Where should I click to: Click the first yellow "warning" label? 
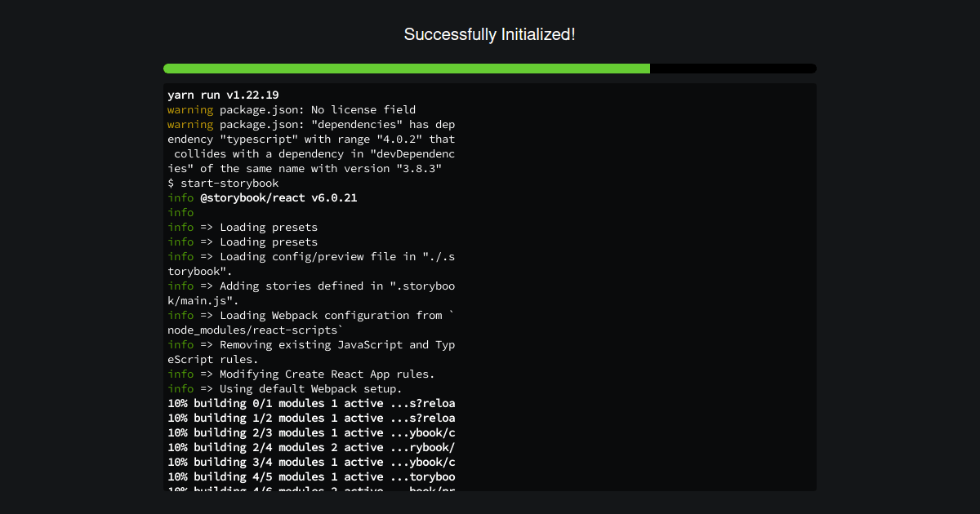pos(190,109)
